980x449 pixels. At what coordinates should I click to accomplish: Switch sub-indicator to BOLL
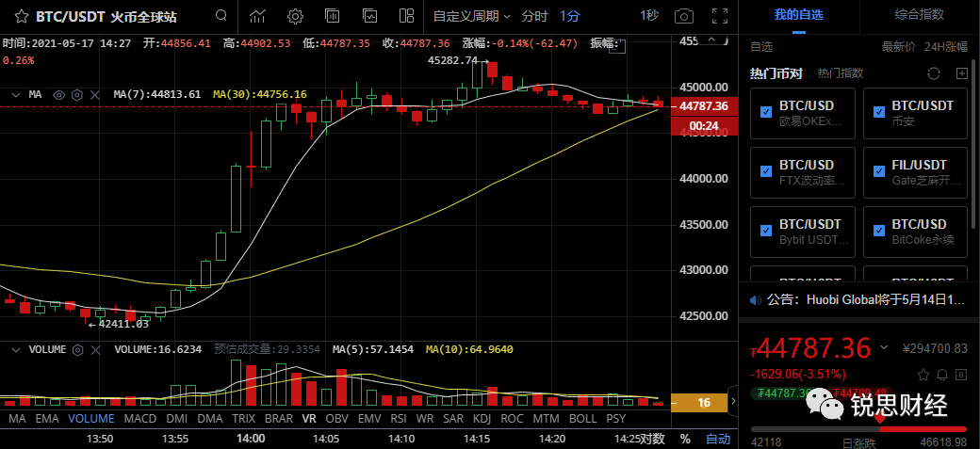pos(583,418)
